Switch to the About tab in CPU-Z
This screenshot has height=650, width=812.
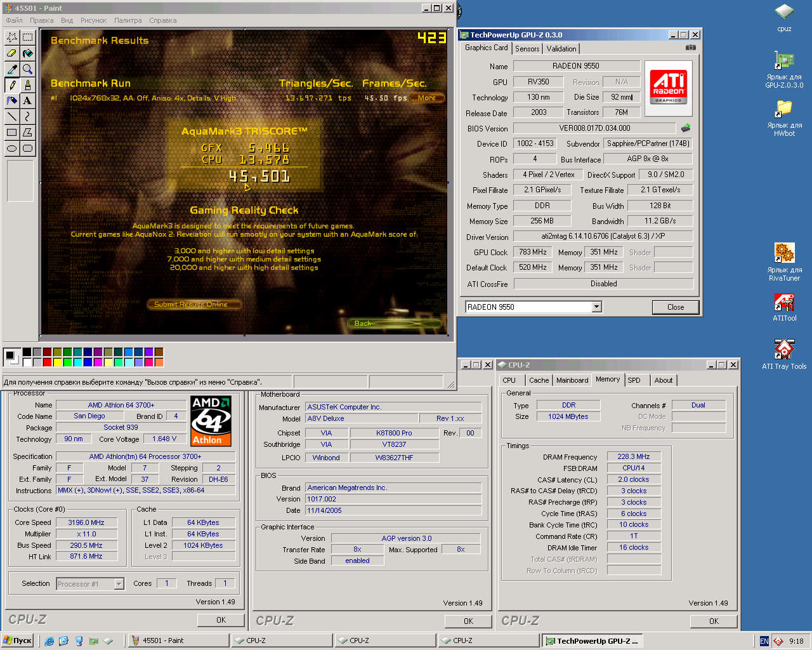coord(664,380)
